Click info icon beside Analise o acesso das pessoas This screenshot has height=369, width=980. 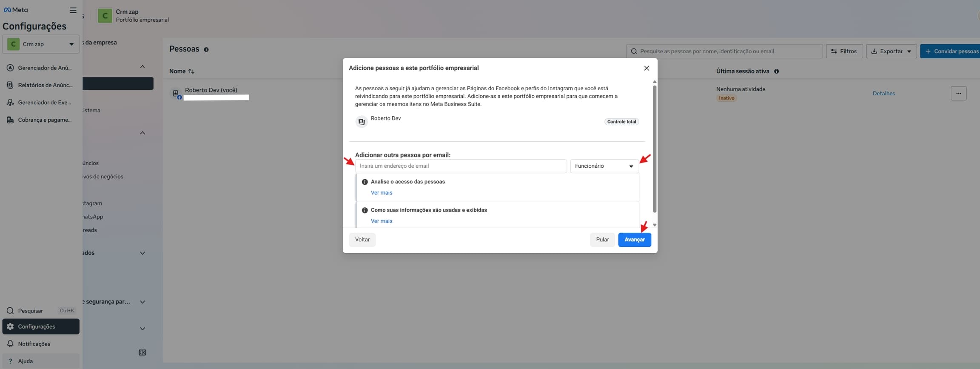[365, 182]
